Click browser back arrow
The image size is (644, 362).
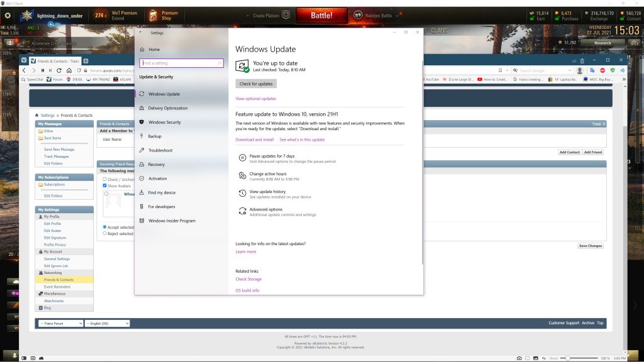coord(24,70)
